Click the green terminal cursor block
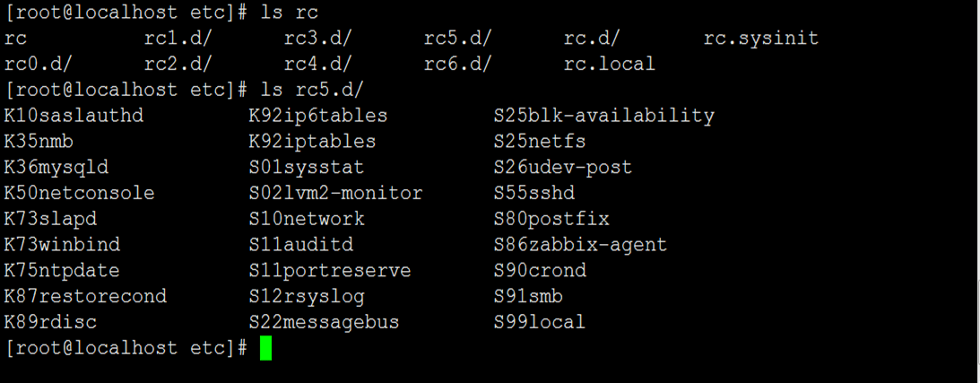Screen dimensions: 980x383 (265, 348)
